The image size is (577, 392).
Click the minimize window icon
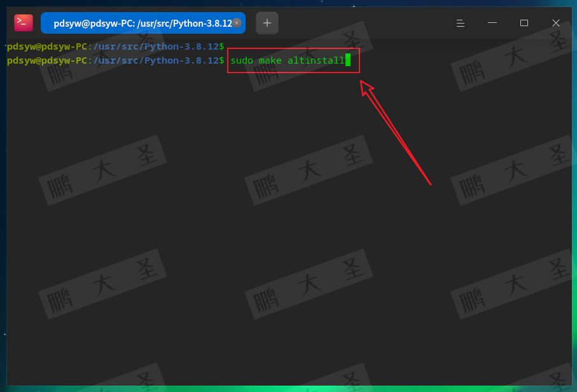(x=492, y=23)
